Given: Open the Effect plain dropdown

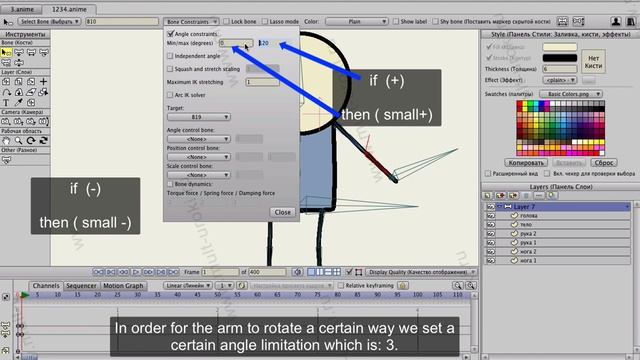Looking at the screenshot, I should click(560, 80).
